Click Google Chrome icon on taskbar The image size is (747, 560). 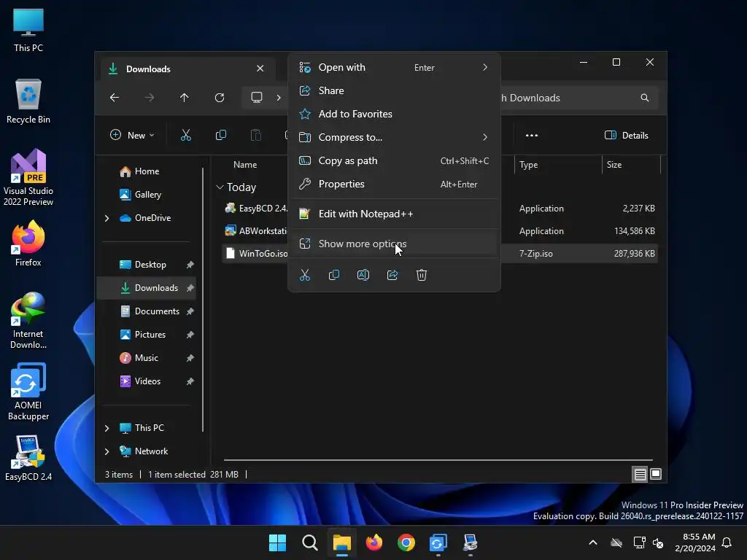(406, 542)
